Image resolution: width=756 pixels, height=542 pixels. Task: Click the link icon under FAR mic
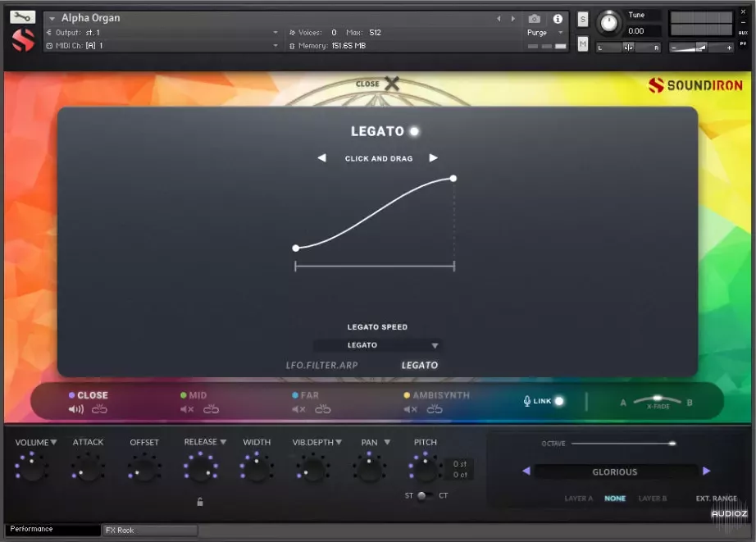pyautogui.click(x=323, y=409)
